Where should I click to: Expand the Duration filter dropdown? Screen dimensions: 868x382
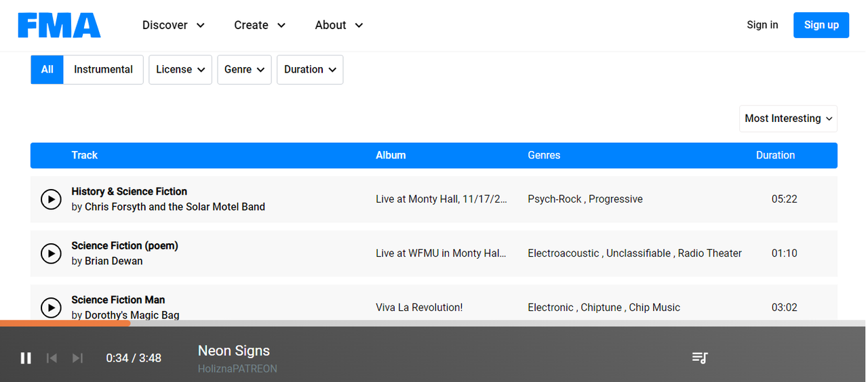[x=310, y=70]
